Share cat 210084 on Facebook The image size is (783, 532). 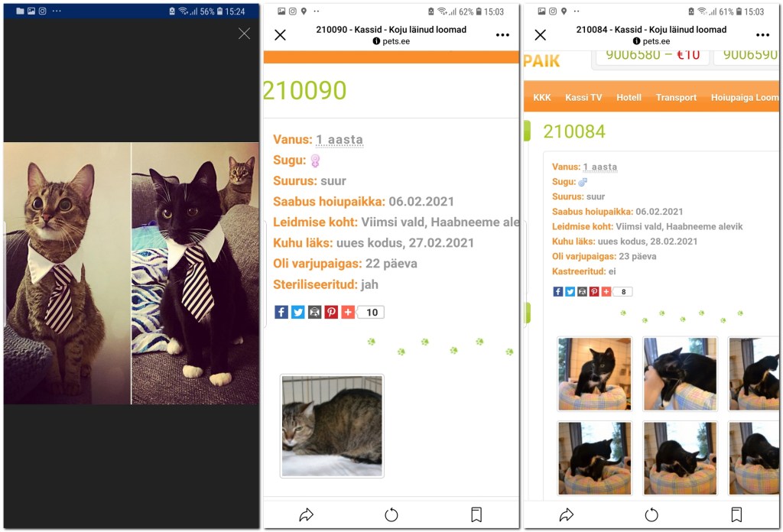pos(557,291)
